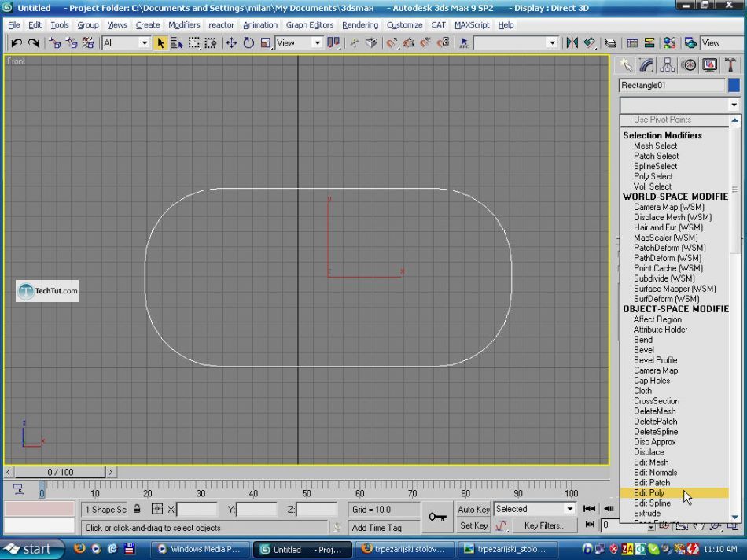The height and width of the screenshot is (560, 747).
Task: Open the Selected key filter dropdown
Action: (x=569, y=509)
